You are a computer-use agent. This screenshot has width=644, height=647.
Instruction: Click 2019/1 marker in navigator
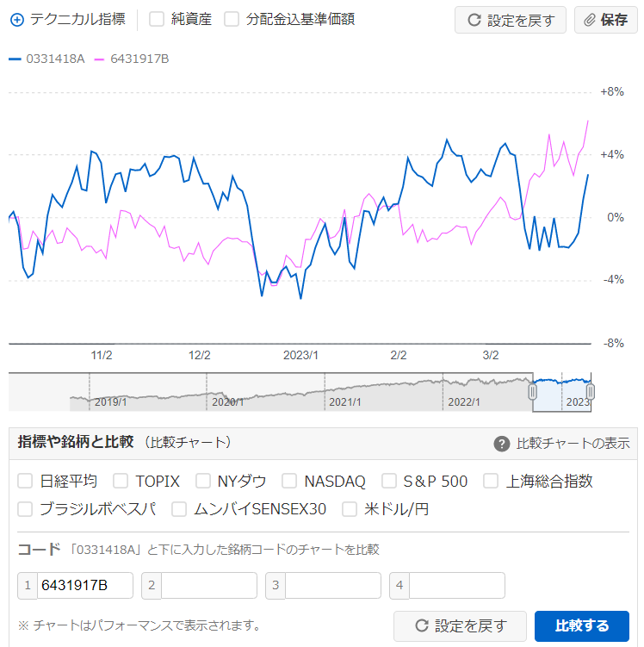[110, 402]
